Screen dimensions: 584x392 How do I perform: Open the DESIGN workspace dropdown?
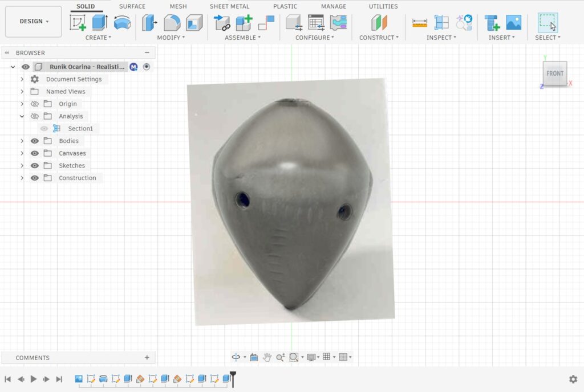point(34,22)
